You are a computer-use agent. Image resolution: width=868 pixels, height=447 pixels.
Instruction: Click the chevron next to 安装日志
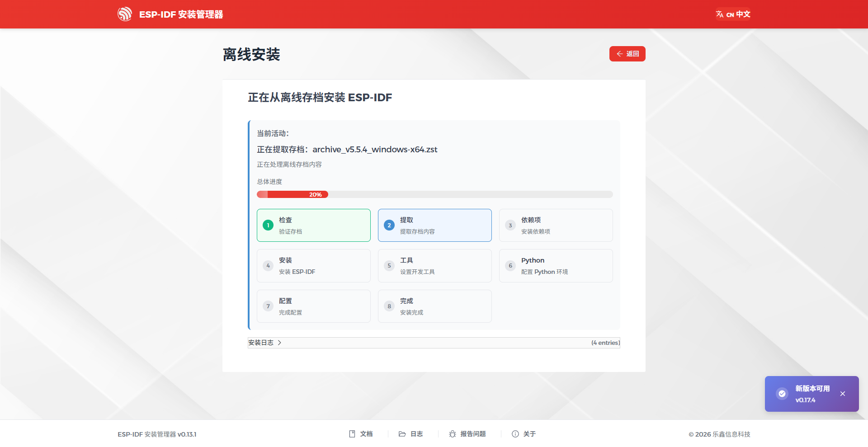tap(279, 343)
